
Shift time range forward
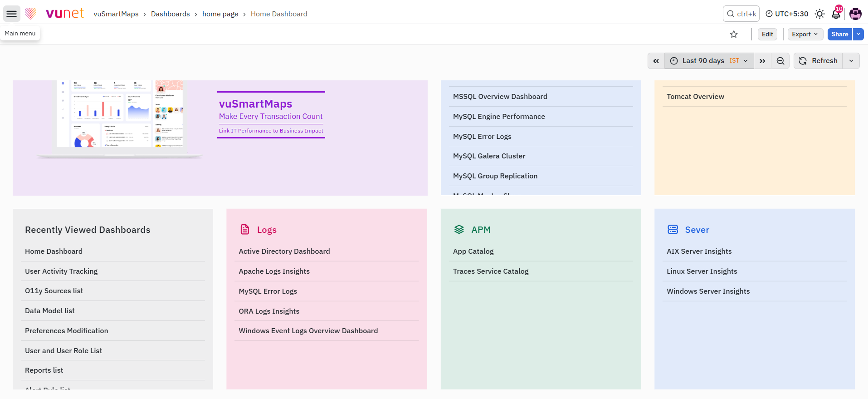[762, 61]
